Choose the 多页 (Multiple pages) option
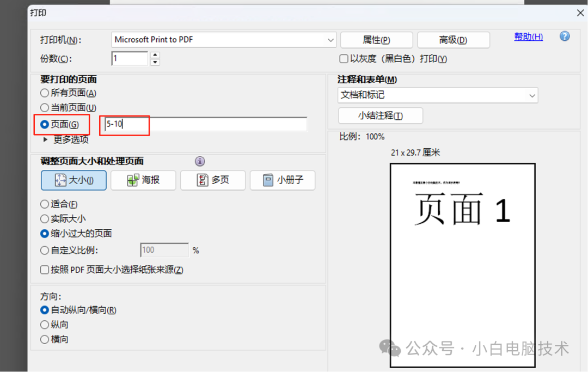This screenshot has width=588, height=372. [x=213, y=180]
